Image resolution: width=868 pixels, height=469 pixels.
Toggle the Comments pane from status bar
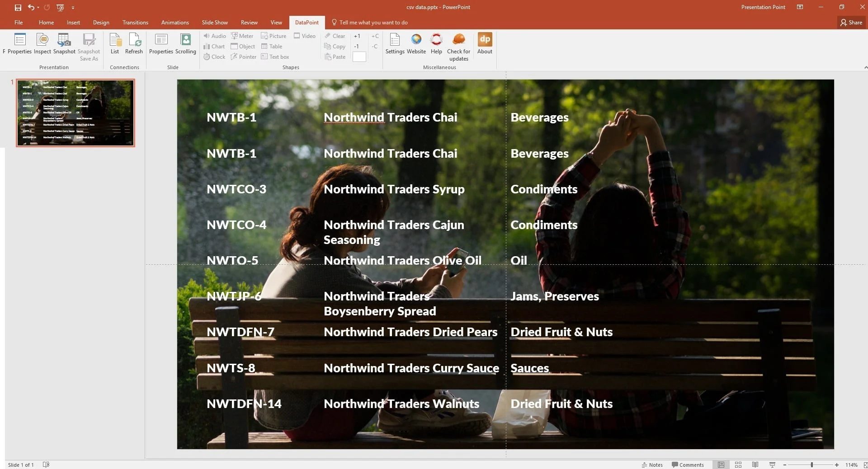[688, 464]
